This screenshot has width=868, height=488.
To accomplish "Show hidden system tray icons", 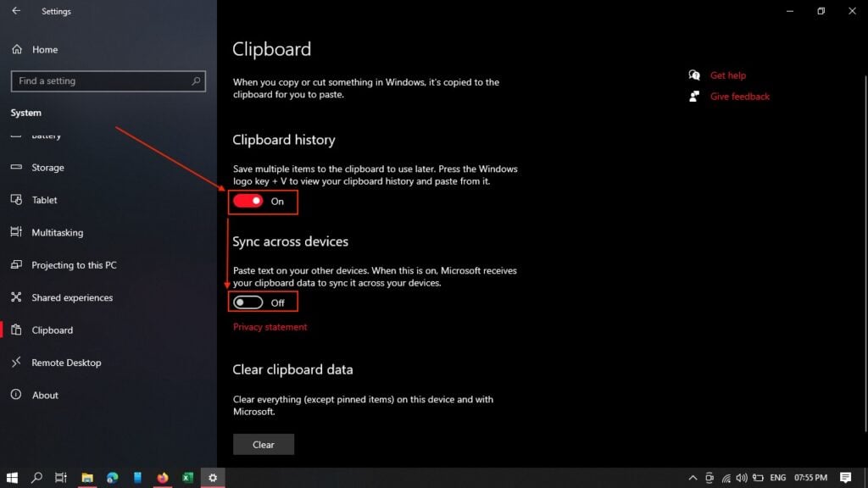I will coord(693,478).
